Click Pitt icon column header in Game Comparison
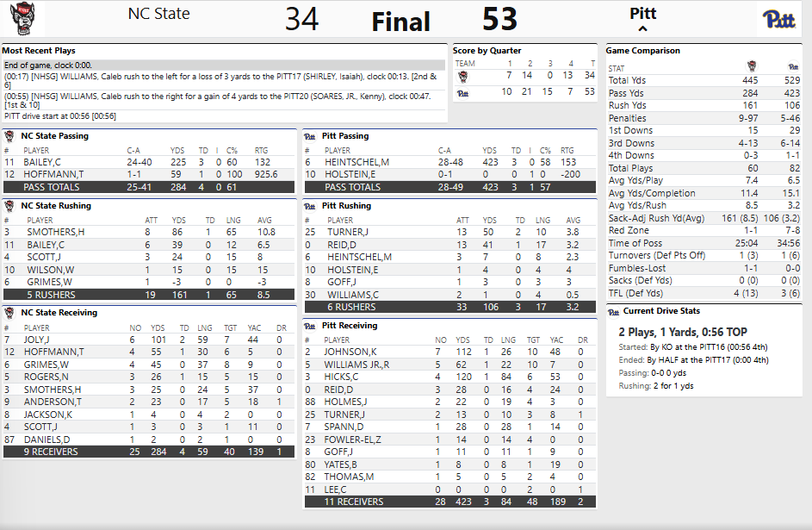Screen dimensions: 812x530 (793, 67)
